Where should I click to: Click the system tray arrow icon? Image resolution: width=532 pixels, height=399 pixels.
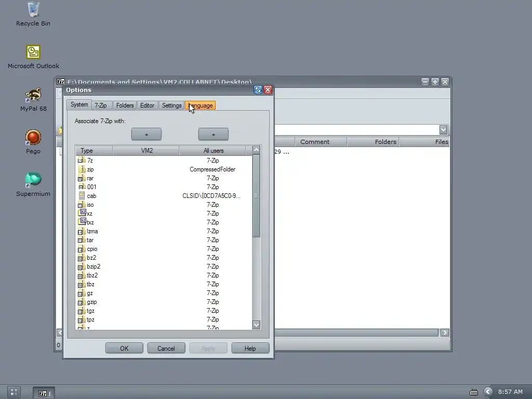[x=488, y=392]
